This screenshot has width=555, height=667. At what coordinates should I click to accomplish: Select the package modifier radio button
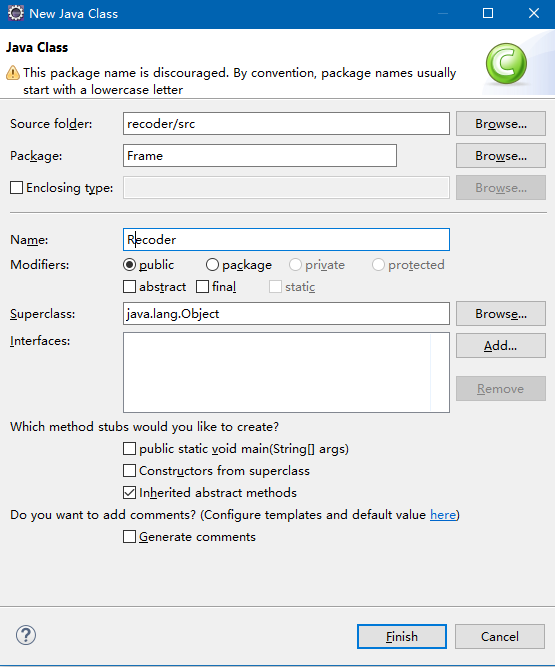tap(212, 265)
